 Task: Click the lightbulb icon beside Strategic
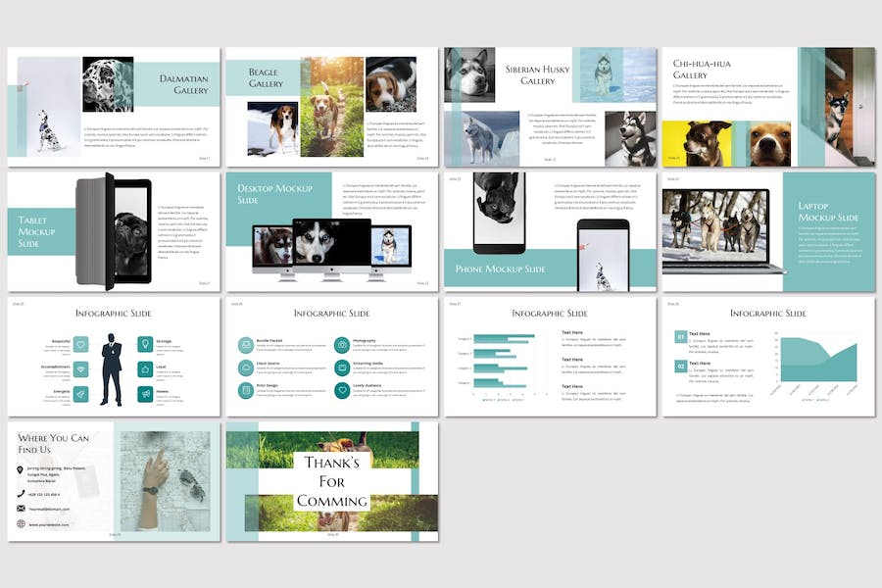(145, 344)
